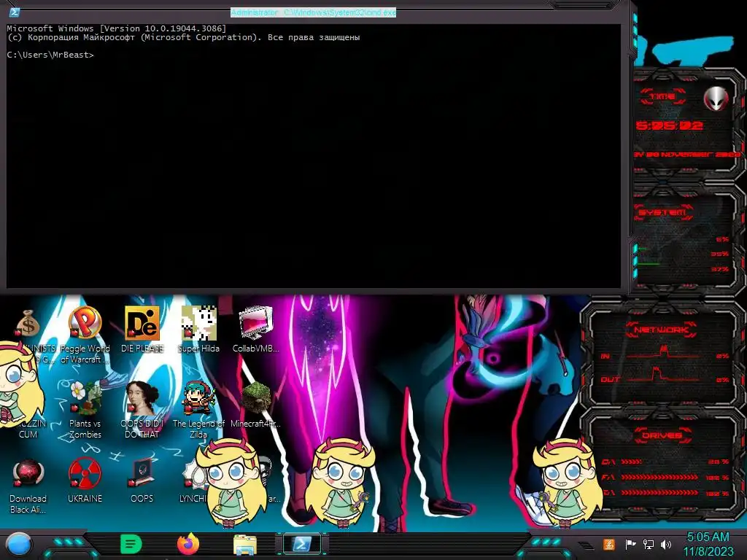Click the TIME gadget header
The height and width of the screenshot is (560, 747).
[662, 96]
